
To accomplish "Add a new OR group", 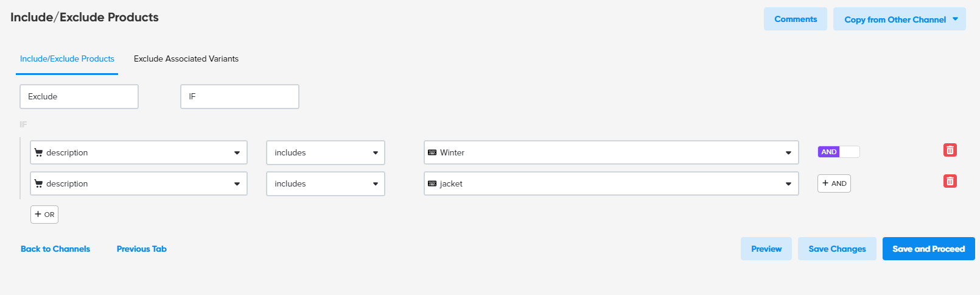I will pyautogui.click(x=44, y=215).
